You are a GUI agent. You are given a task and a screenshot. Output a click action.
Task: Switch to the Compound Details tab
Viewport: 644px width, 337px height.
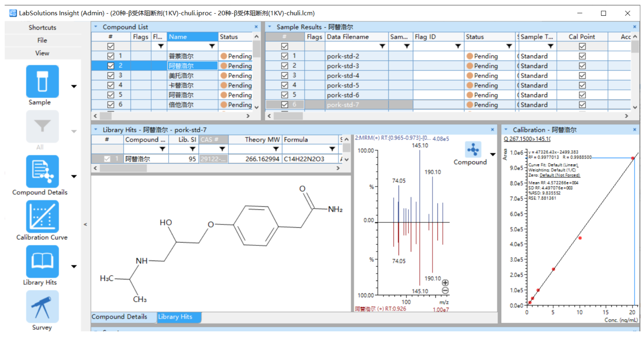pyautogui.click(x=119, y=317)
